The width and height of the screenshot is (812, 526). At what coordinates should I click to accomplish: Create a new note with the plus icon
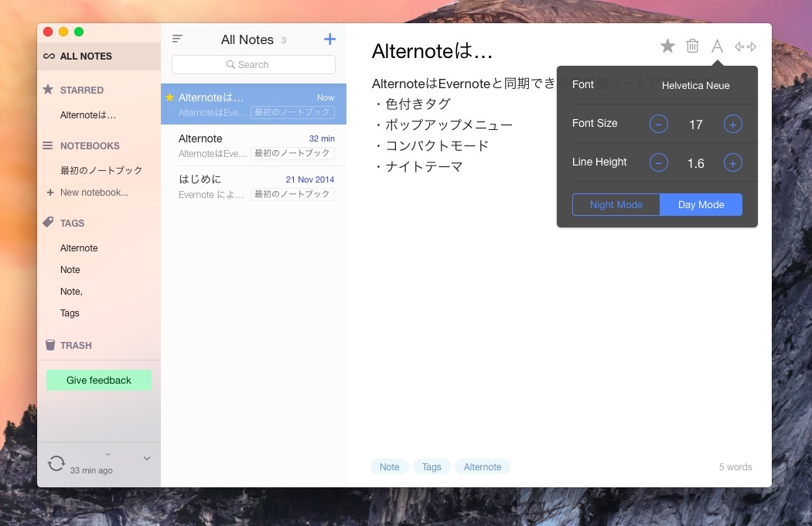(330, 39)
